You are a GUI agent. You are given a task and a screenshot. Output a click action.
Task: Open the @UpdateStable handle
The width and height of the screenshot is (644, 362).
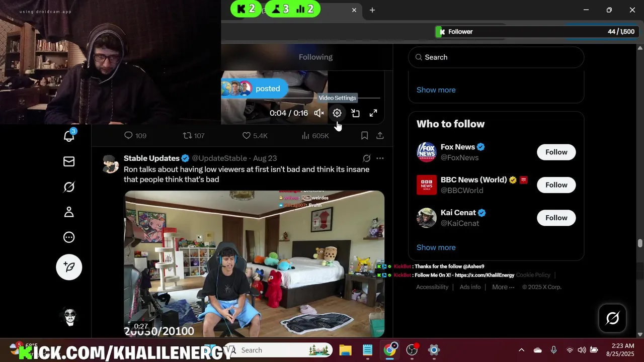coord(219,158)
